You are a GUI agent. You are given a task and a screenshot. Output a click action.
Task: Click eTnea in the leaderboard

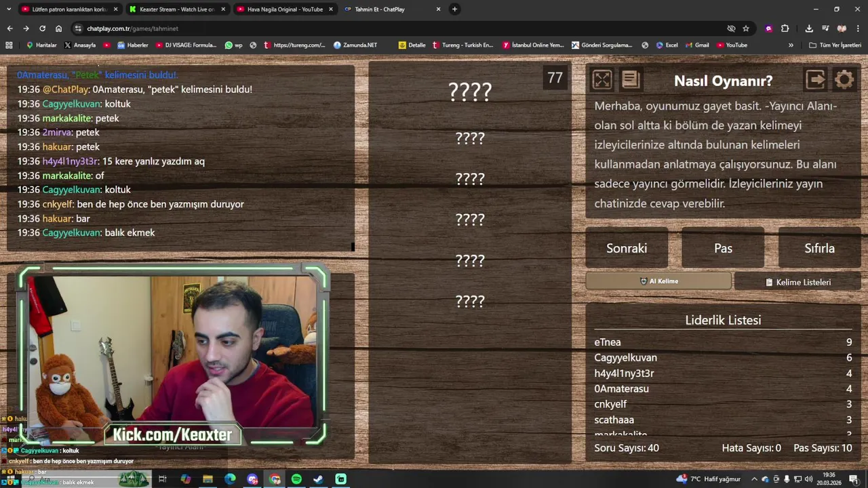(x=608, y=342)
